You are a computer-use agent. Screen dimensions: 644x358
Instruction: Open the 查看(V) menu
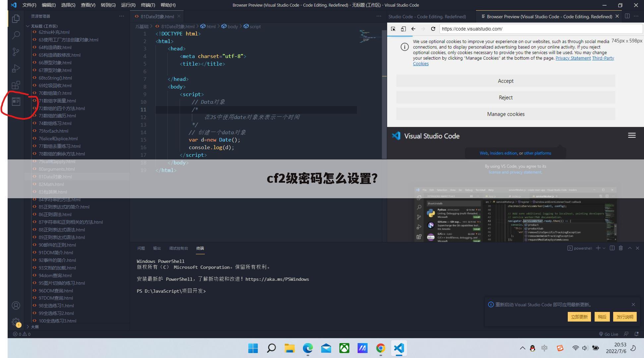pyautogui.click(x=88, y=5)
